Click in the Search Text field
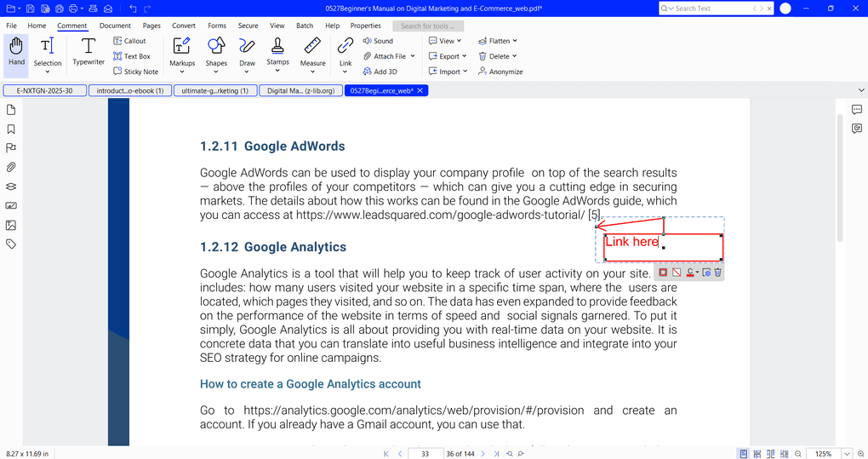This screenshot has width=868, height=459. click(711, 9)
